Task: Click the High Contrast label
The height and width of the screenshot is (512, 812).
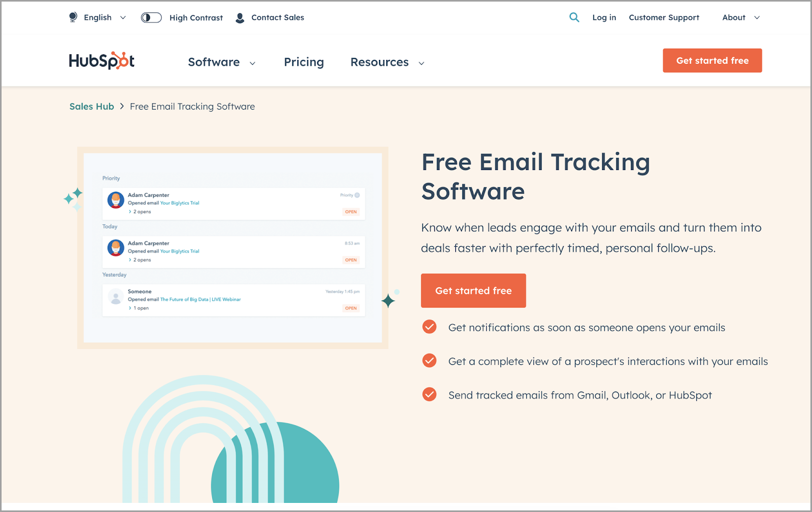Action: tap(196, 18)
